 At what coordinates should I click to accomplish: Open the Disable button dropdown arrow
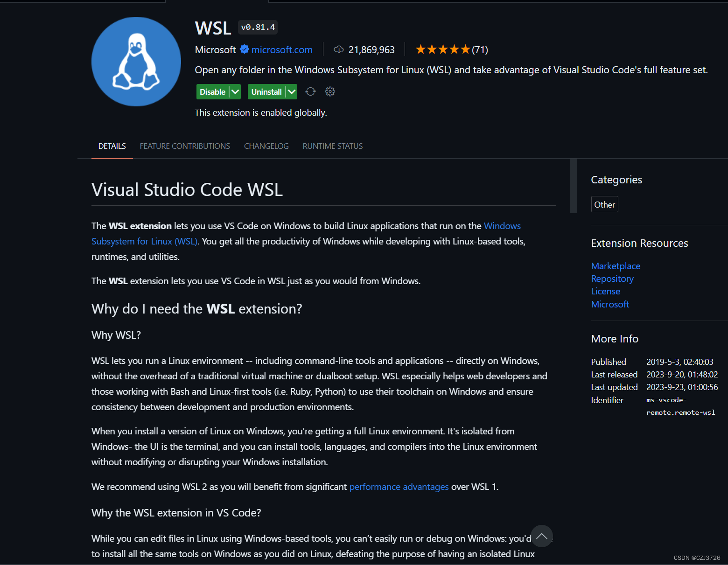235,91
